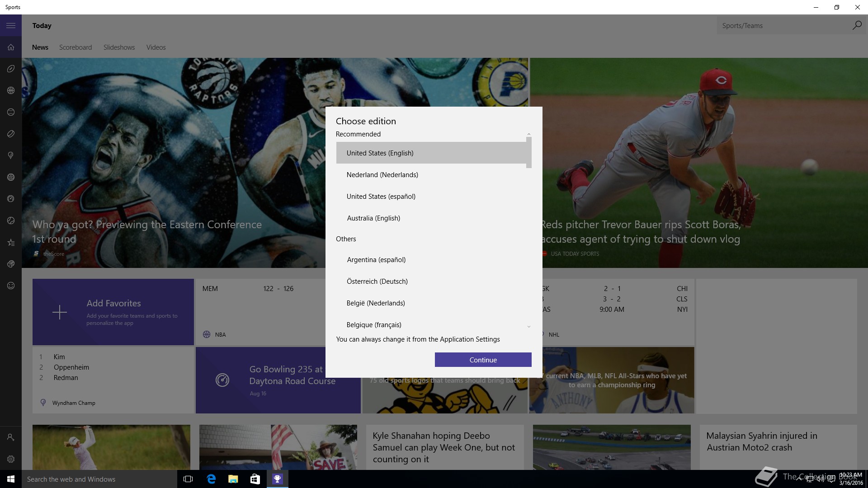The height and width of the screenshot is (488, 868).
Task: Click the Search the web and Windows box
Action: pos(99,479)
